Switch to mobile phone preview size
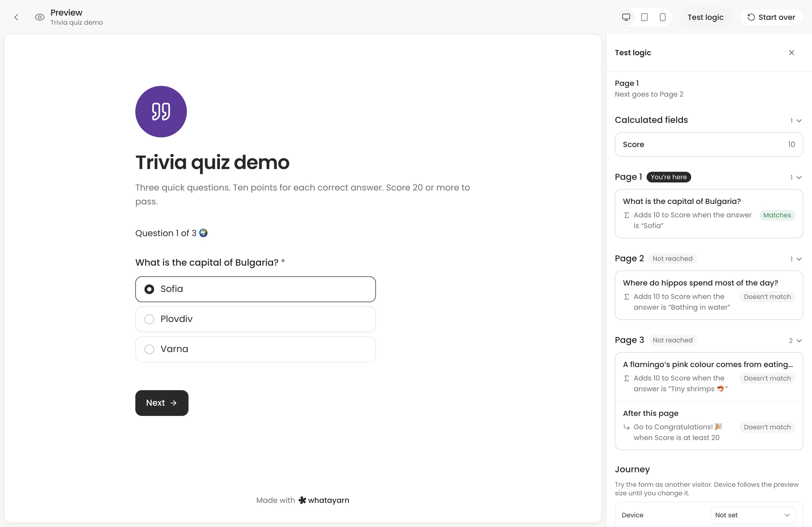 click(x=662, y=17)
